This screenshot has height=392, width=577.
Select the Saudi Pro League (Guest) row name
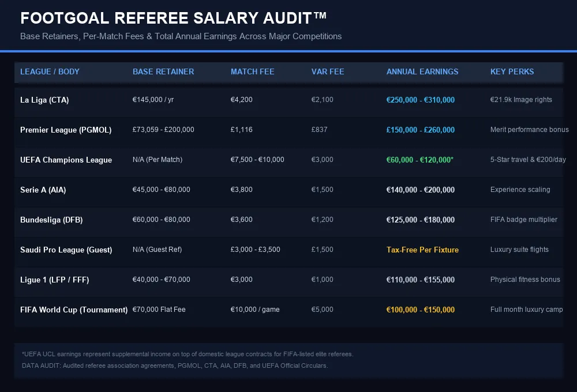[x=66, y=250]
